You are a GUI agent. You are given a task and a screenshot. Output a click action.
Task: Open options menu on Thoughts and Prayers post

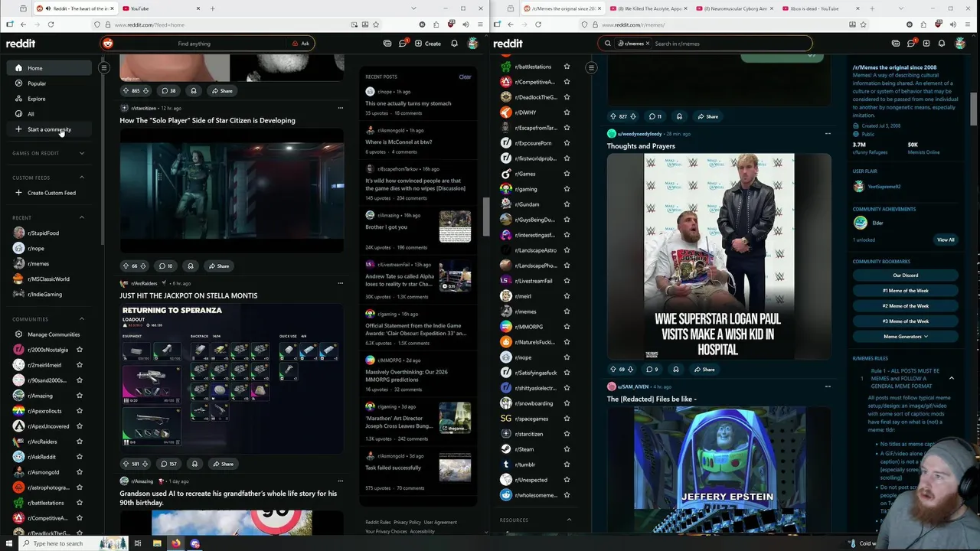pyautogui.click(x=828, y=133)
